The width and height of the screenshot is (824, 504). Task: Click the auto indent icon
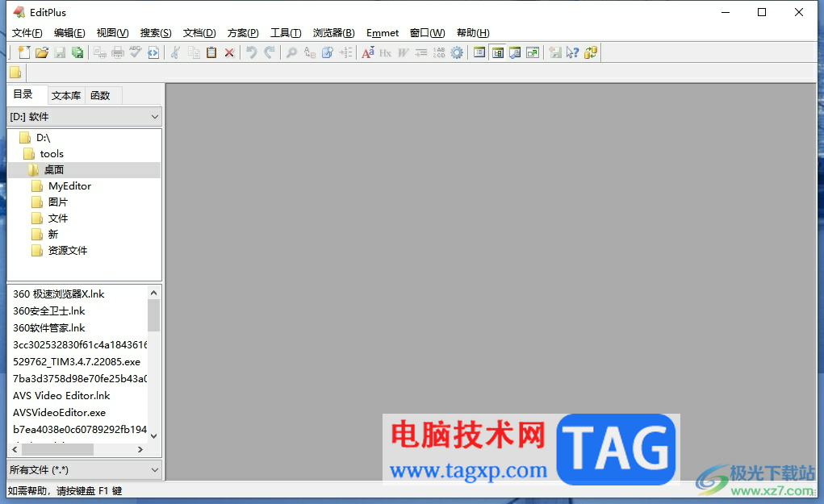coord(421,52)
